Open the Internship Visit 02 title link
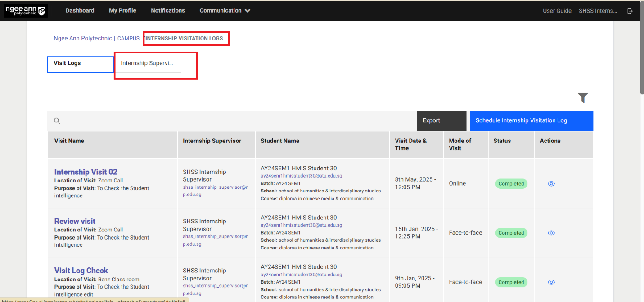The image size is (644, 302). [x=86, y=172]
